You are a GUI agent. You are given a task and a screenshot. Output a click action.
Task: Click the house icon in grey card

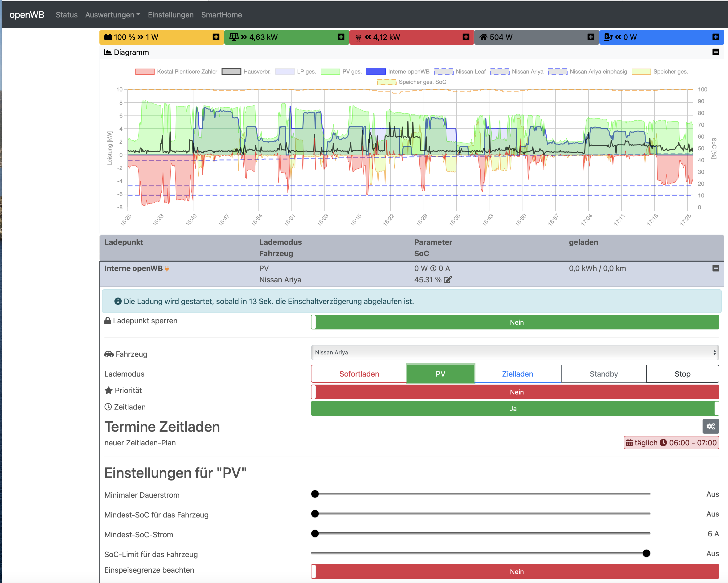pyautogui.click(x=483, y=37)
